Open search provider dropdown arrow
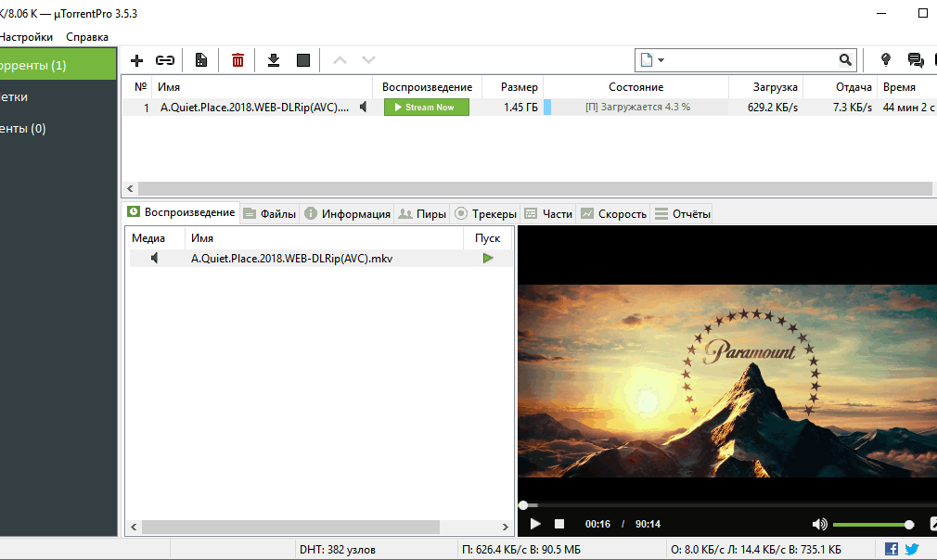The image size is (937, 560). [x=661, y=60]
